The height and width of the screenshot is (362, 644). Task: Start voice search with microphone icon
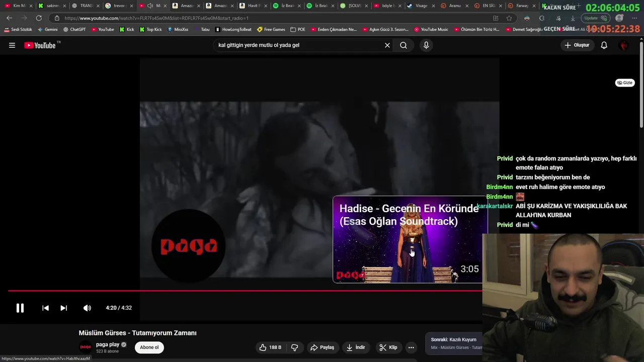(x=426, y=45)
